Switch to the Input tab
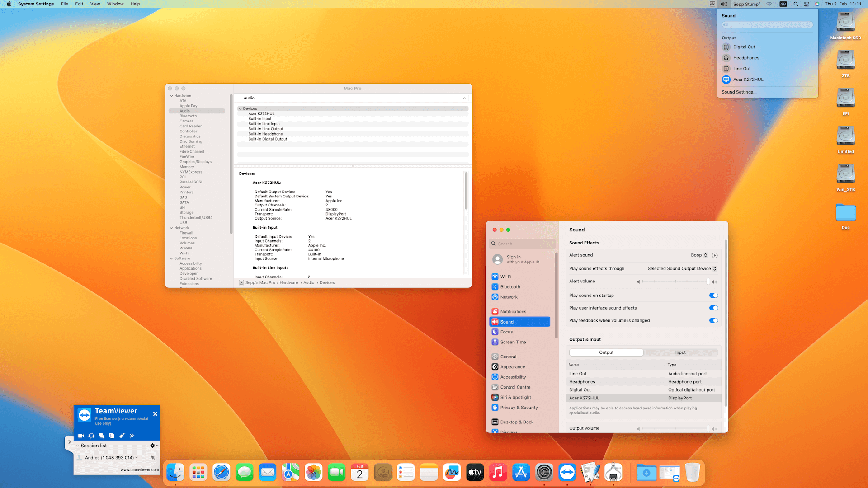The width and height of the screenshot is (868, 488). pos(680,352)
